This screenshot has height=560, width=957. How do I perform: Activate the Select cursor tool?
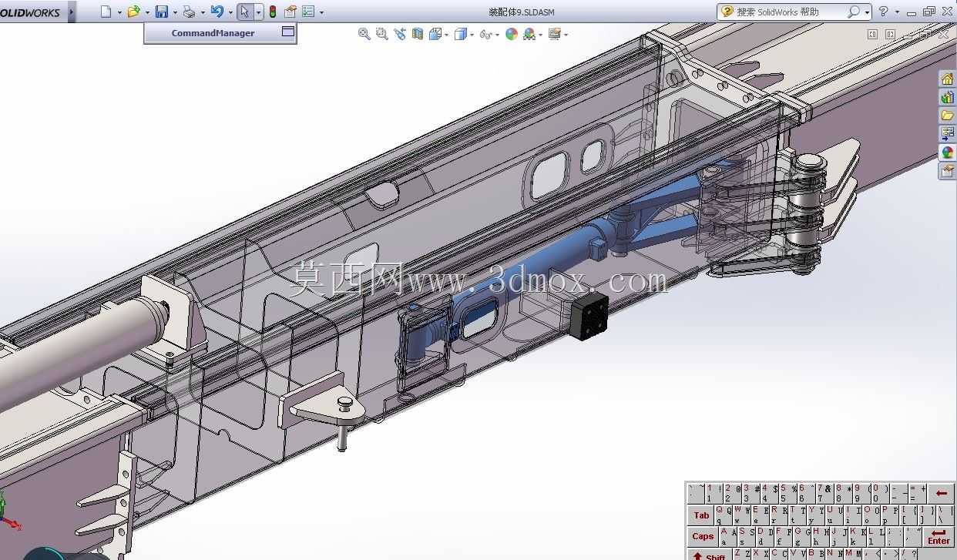coord(244,12)
